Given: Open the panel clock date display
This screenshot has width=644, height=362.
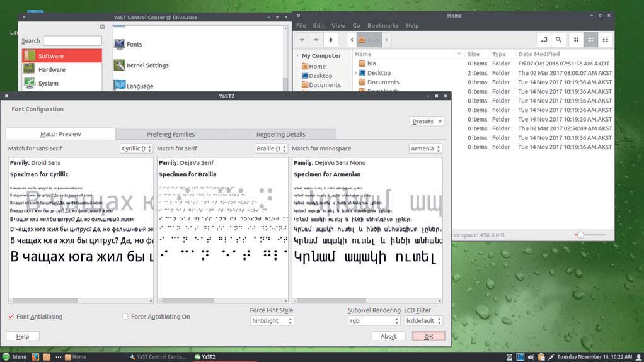Looking at the screenshot, I should point(594,357).
